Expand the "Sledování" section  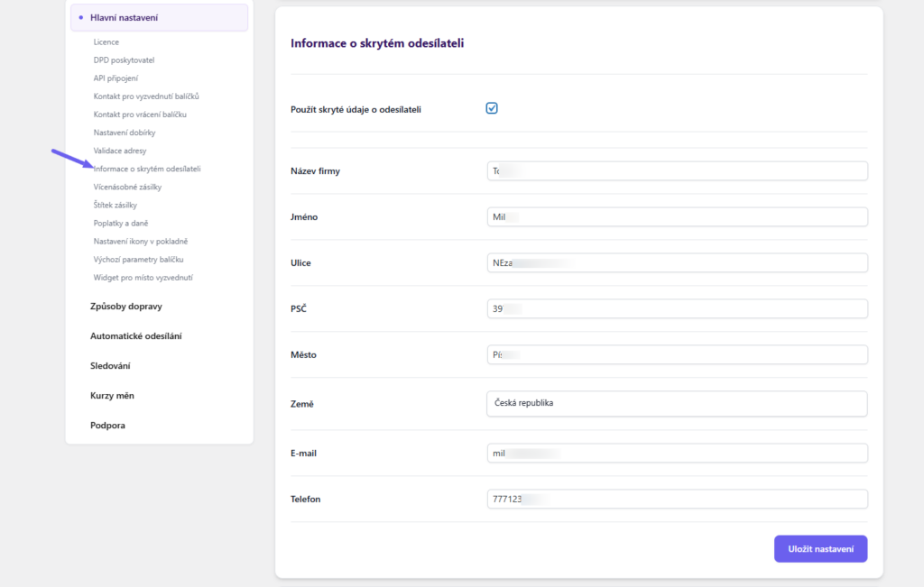pos(111,365)
